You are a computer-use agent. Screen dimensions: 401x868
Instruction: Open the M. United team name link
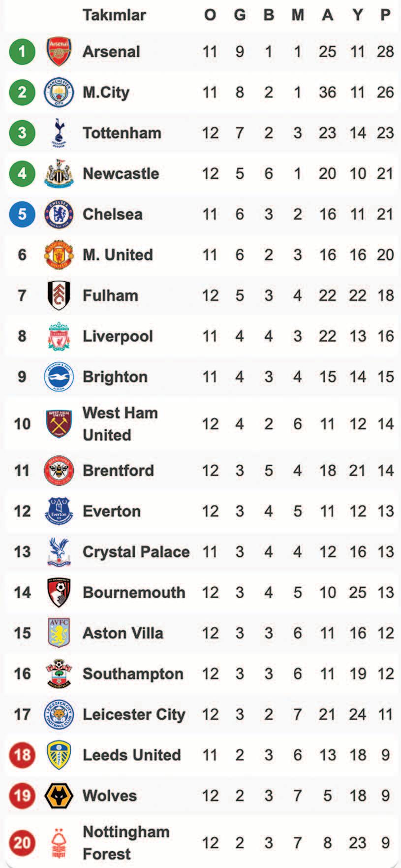point(118,255)
